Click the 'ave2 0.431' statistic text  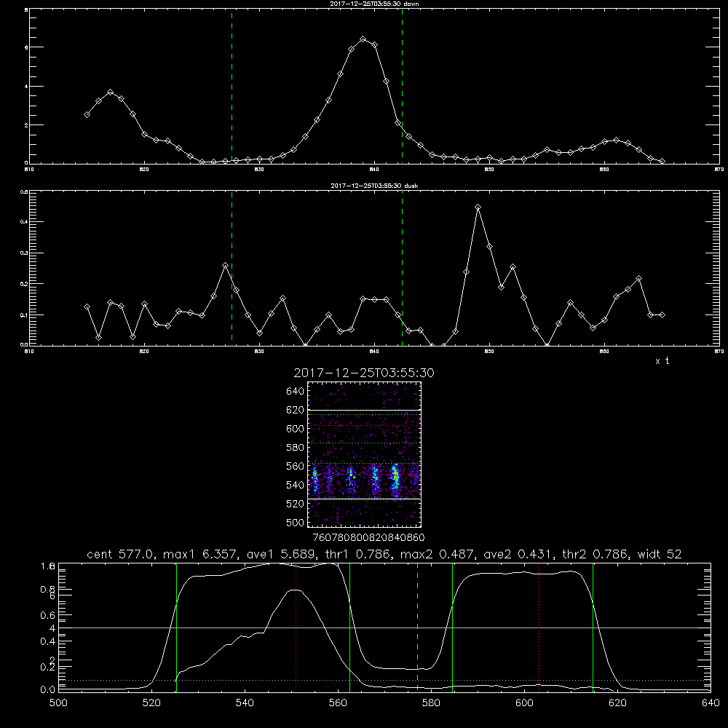518,554
